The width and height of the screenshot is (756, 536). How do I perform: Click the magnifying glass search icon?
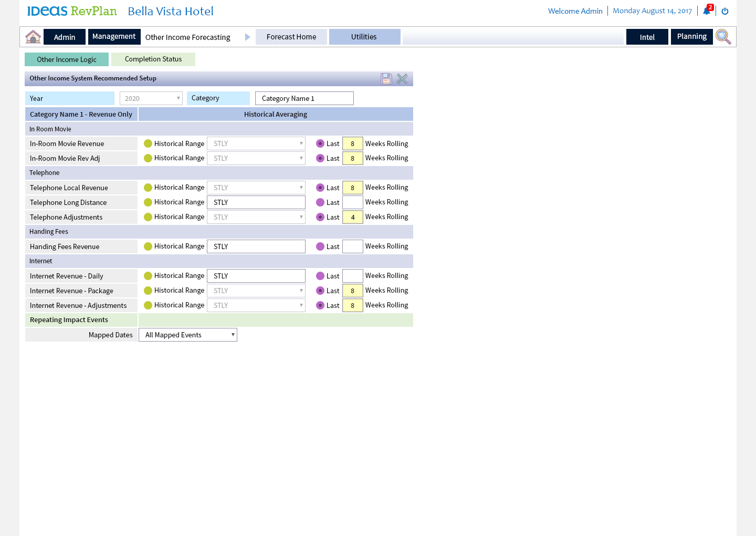[723, 37]
